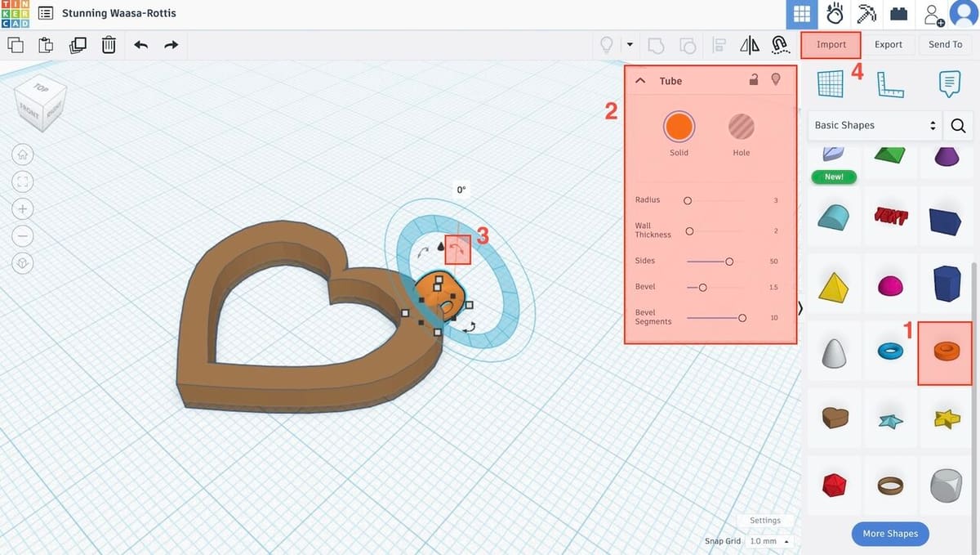Open the workplane Settings button

765,521
